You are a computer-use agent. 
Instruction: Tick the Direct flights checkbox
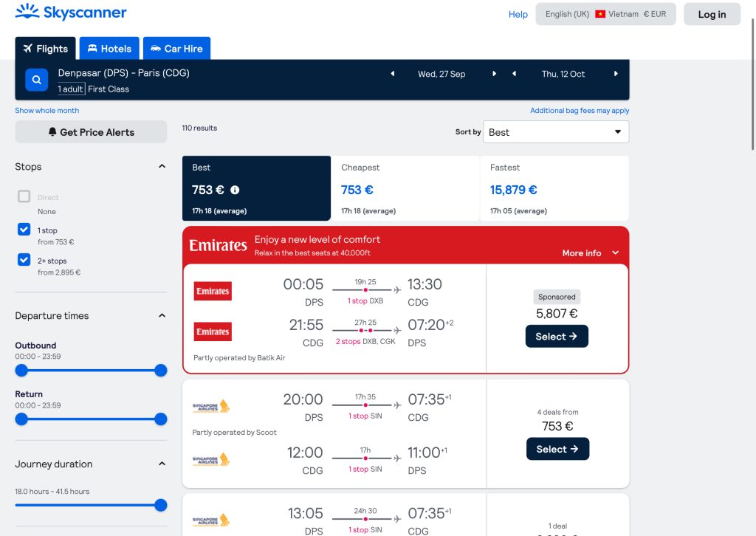coord(24,196)
